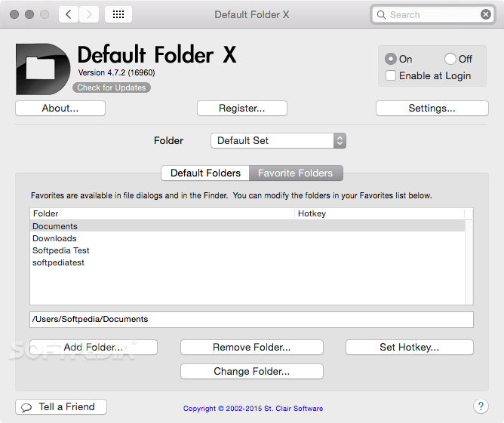Click Change Folder button
The image size is (504, 423).
coord(252,371)
